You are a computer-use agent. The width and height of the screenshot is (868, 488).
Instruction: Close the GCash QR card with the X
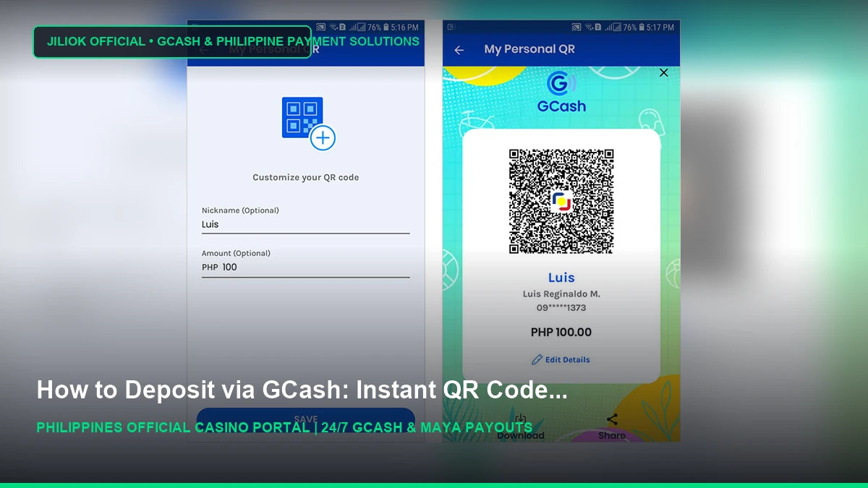coord(664,72)
